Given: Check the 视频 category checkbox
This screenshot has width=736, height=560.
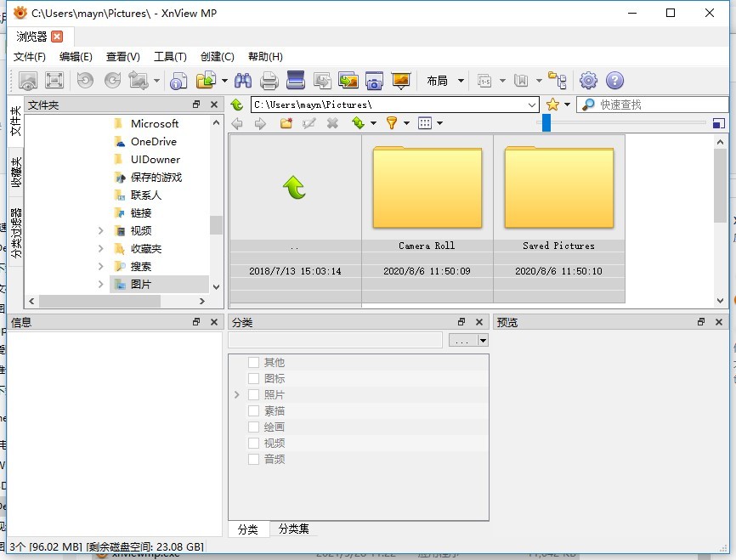Looking at the screenshot, I should (253, 443).
